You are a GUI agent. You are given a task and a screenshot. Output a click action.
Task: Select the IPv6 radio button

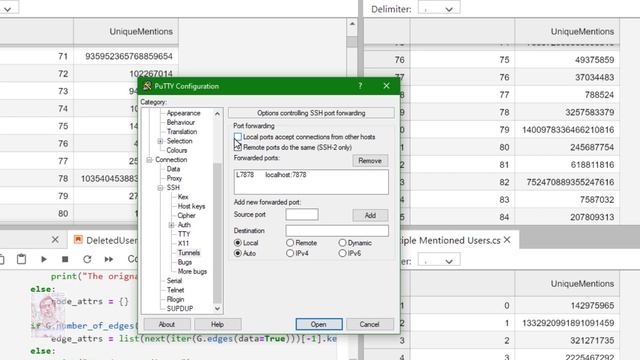[x=342, y=253]
